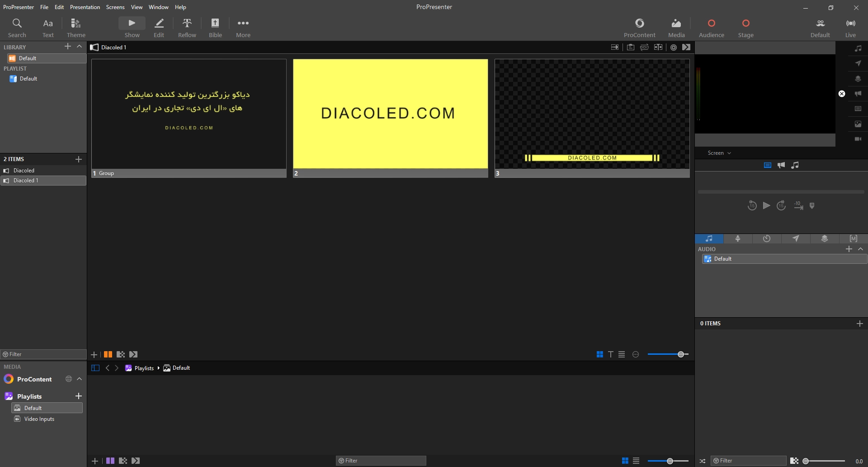Viewport: 868px width, 467px height.
Task: Toggle Stage screens output
Action: pos(745,28)
